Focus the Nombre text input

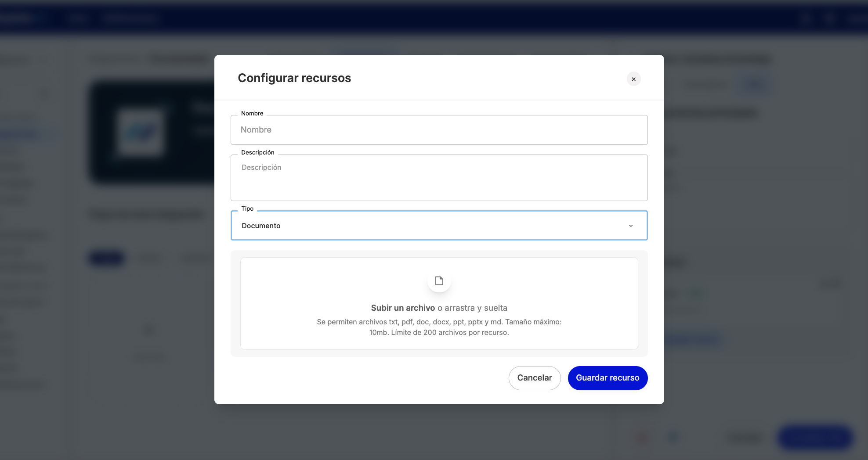point(439,130)
